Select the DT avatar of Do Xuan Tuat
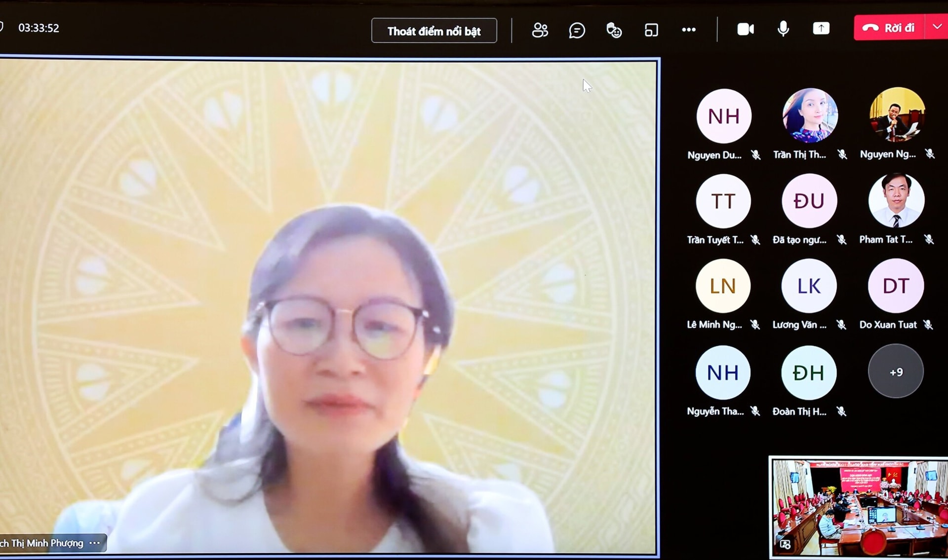The image size is (948, 560). (896, 286)
